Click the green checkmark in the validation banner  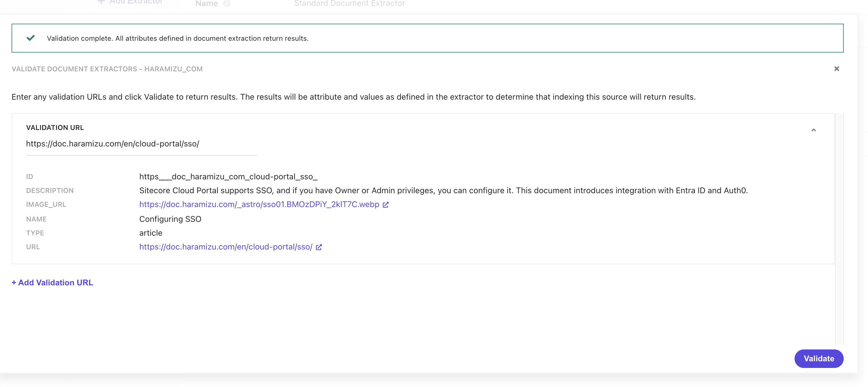(x=31, y=38)
